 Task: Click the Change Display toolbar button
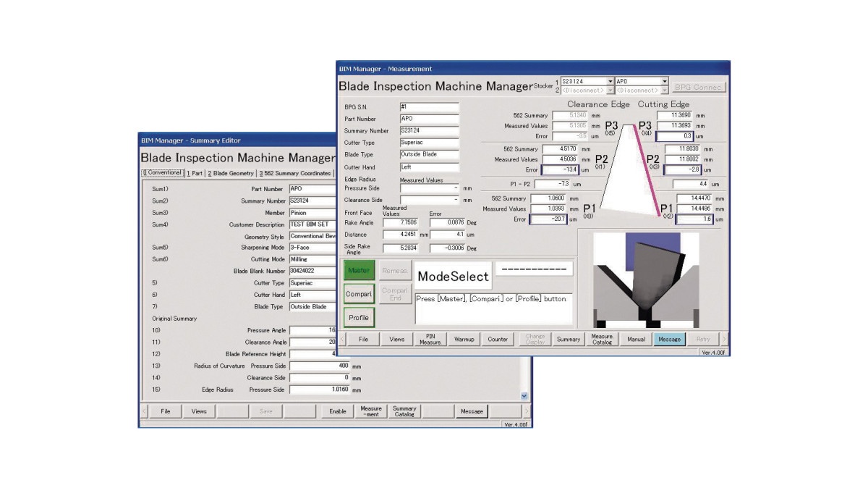pos(535,339)
